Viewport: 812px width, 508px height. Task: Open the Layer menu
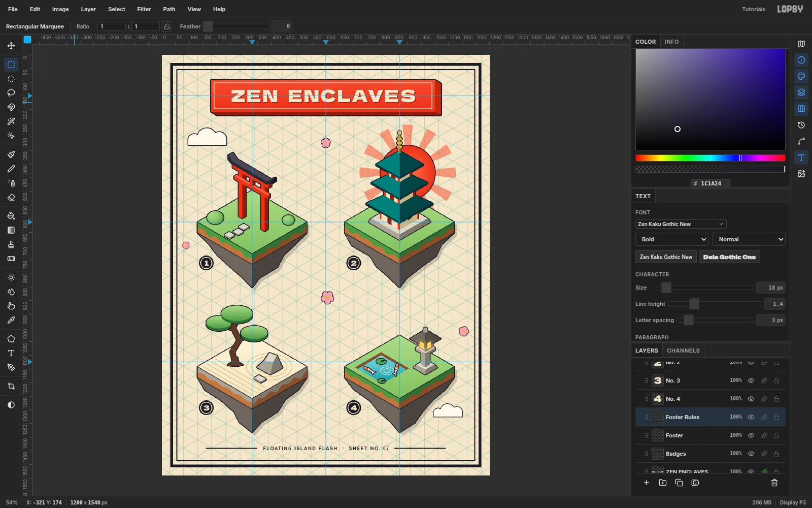88,9
